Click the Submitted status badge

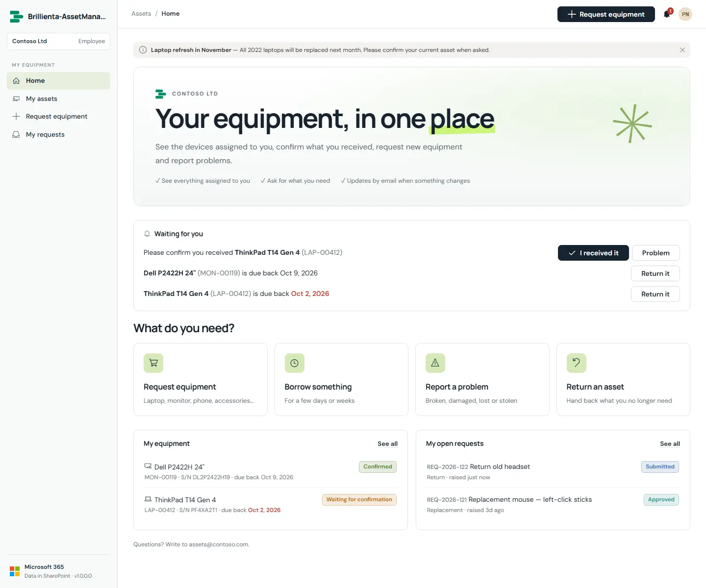tap(660, 467)
